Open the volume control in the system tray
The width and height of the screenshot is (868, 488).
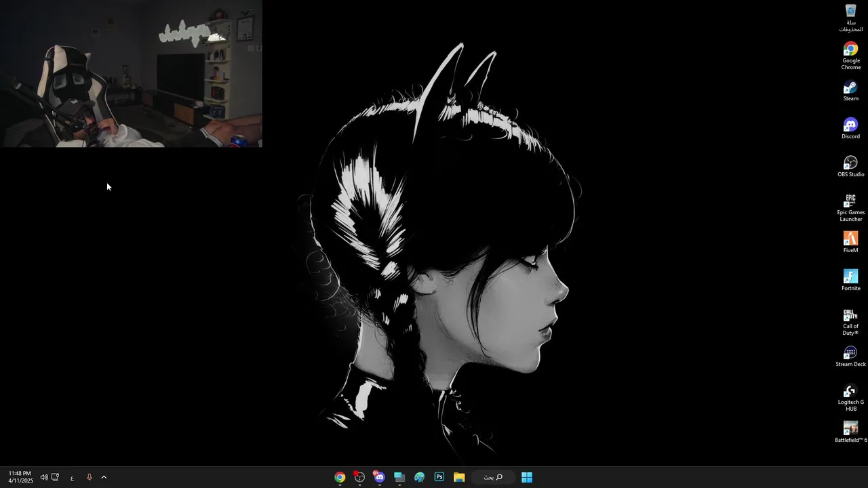pos(44,477)
